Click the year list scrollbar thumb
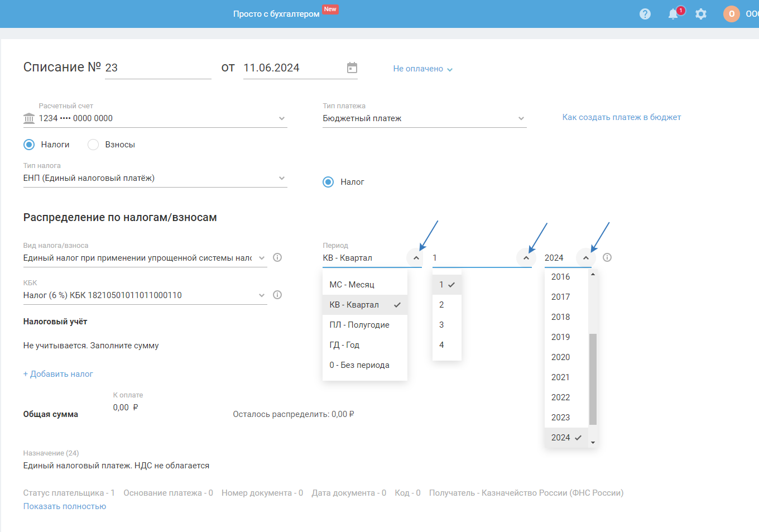Viewport: 759px width, 532px height. [593, 380]
